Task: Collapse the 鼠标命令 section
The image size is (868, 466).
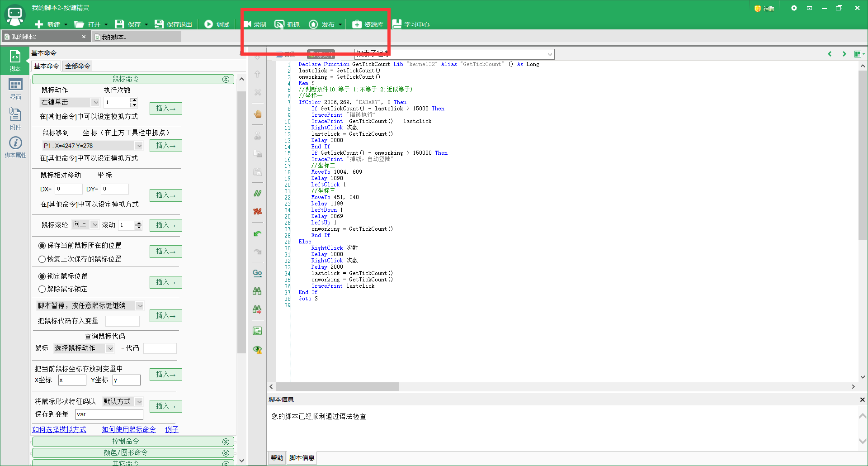Action: pos(226,79)
